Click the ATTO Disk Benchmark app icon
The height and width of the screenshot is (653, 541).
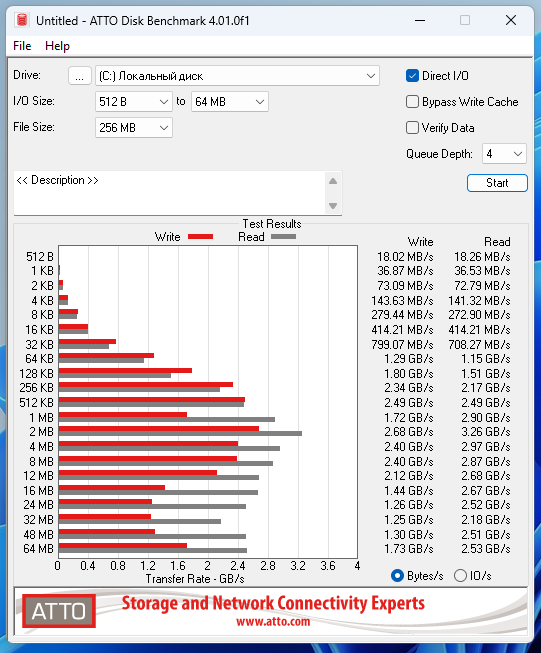[x=22, y=20]
